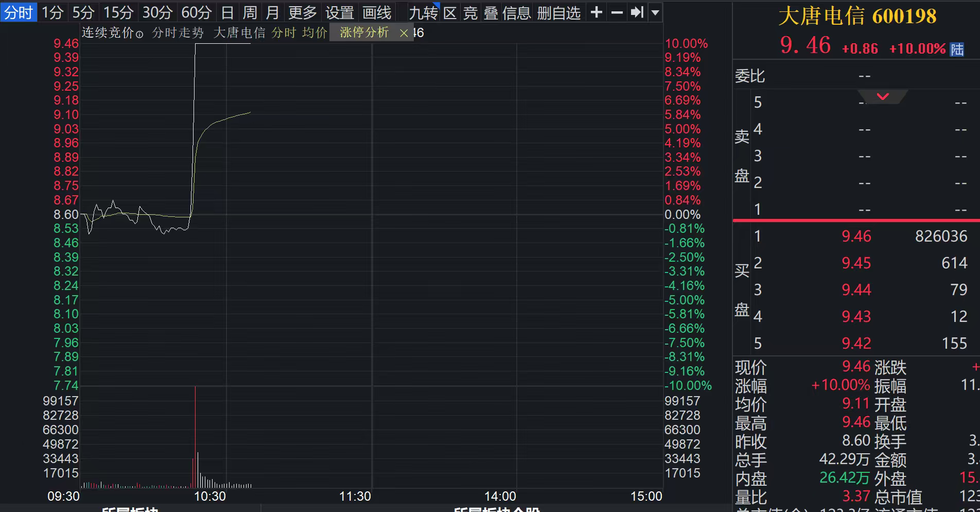
Task: Click the 14:00 time axis label
Action: 500,497
